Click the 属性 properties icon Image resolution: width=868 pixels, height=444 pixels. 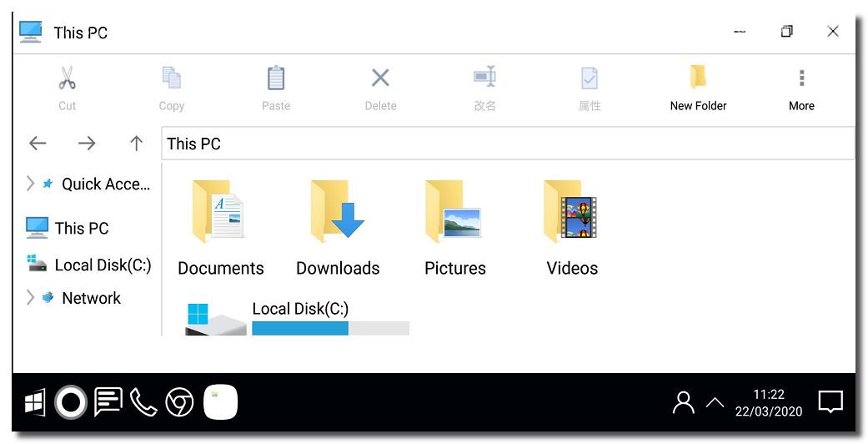(589, 78)
